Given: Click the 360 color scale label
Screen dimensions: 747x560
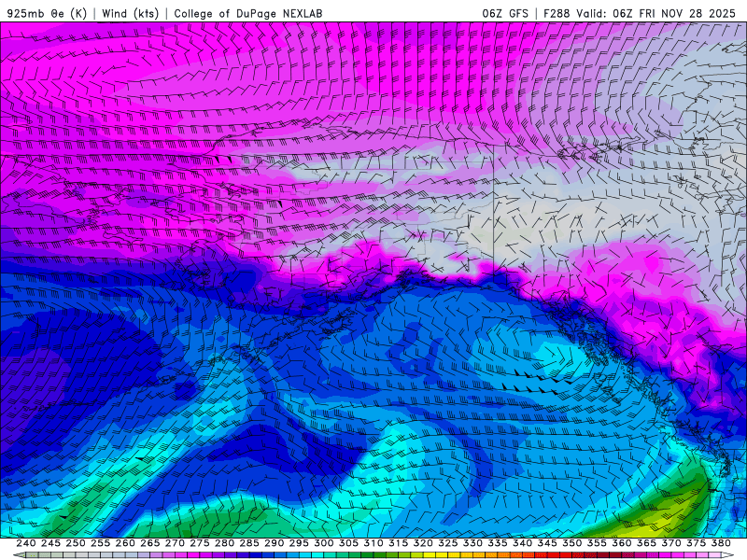Looking at the screenshot, I should tap(621, 543).
